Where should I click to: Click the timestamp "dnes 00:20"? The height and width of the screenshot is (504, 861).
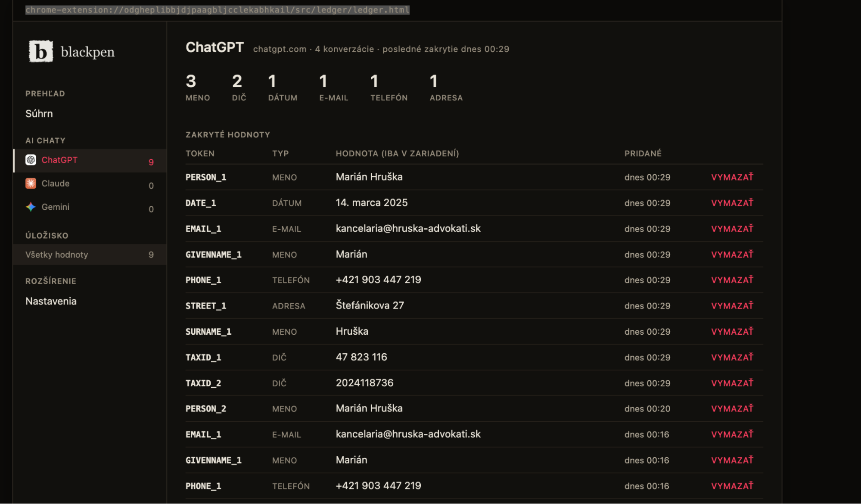click(x=647, y=409)
